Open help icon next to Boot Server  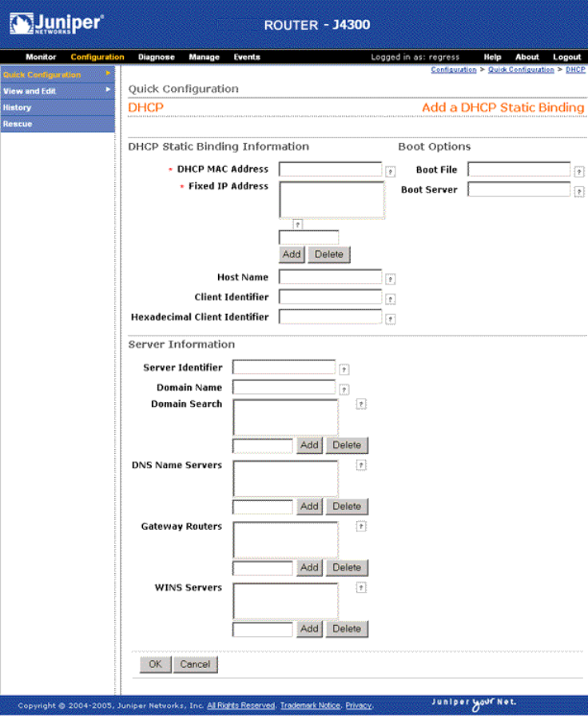pyautogui.click(x=579, y=192)
